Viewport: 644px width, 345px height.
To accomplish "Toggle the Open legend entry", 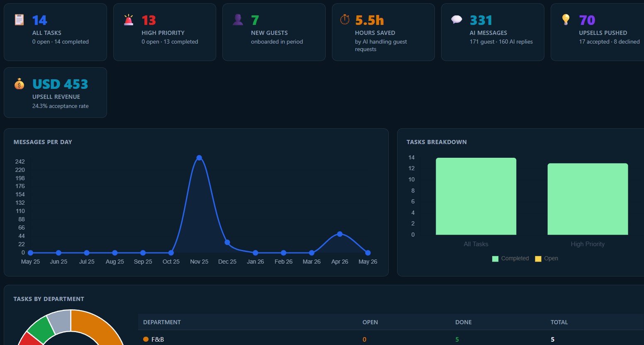I will [546, 258].
